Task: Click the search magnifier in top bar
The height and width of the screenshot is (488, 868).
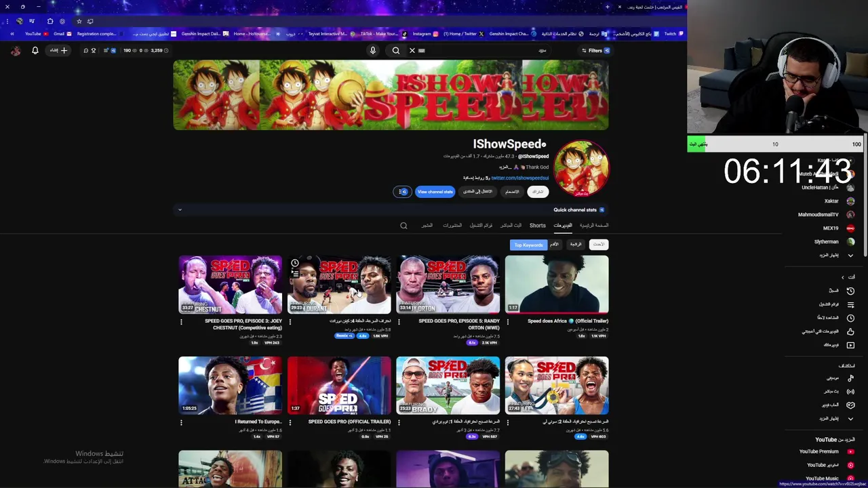Action: pyautogui.click(x=396, y=50)
